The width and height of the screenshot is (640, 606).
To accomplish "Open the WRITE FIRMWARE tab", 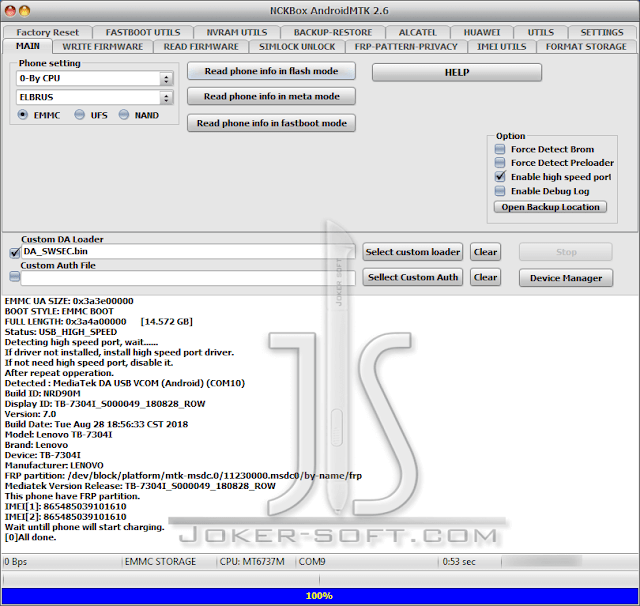I will (102, 47).
